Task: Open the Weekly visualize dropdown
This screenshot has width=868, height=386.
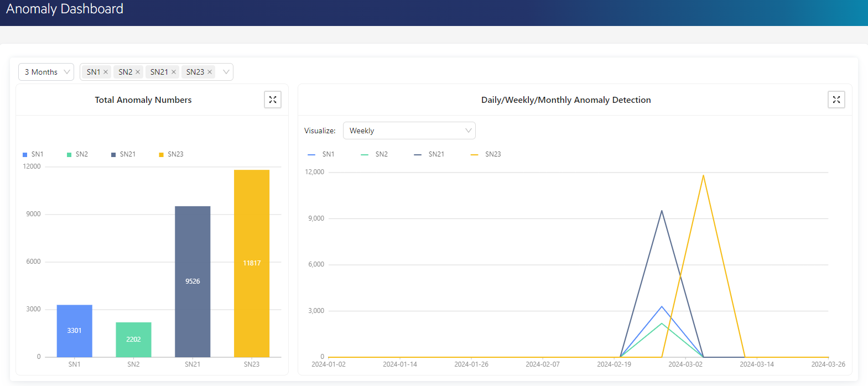Action: pyautogui.click(x=409, y=131)
